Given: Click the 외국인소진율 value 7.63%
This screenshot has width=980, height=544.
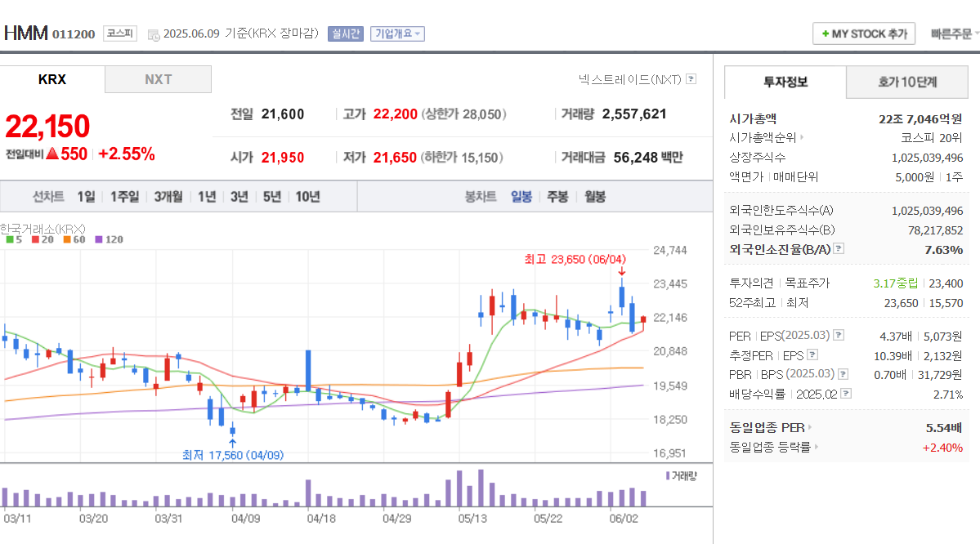Looking at the screenshot, I should 944,250.
